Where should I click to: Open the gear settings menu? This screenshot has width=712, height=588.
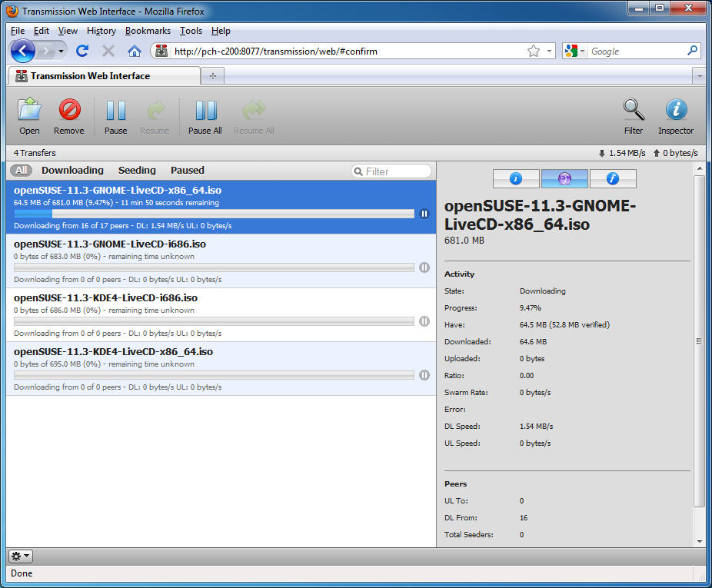click(x=21, y=556)
